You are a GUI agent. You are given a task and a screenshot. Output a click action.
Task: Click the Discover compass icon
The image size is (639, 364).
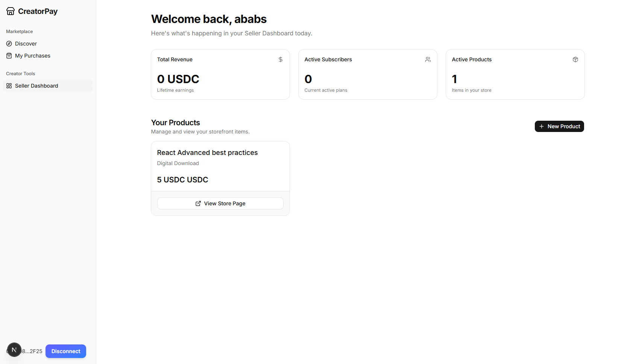[x=9, y=44]
